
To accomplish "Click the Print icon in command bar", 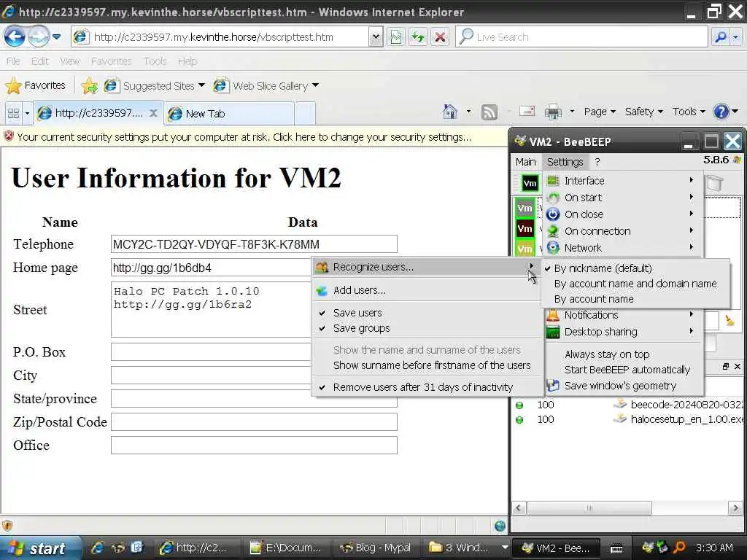I will point(553,112).
